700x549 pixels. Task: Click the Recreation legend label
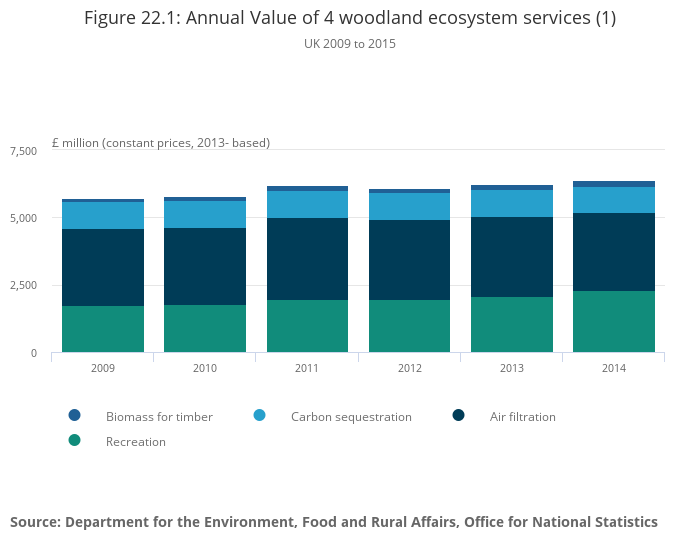(136, 442)
